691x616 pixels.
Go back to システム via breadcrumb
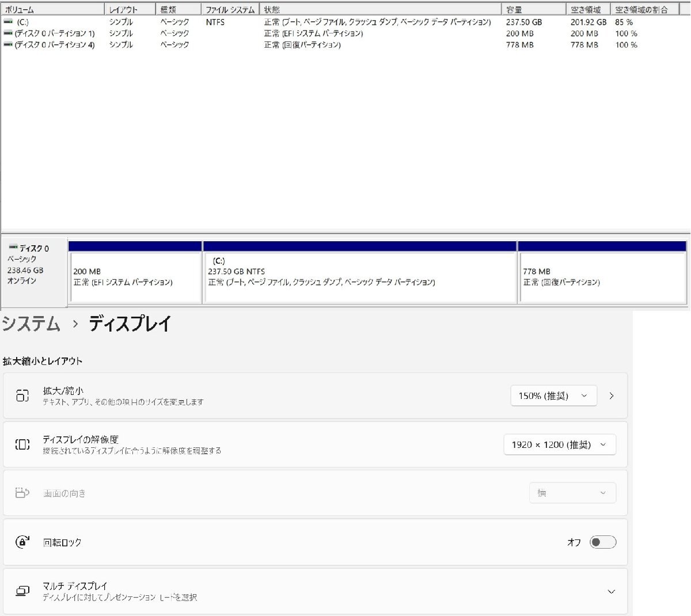pyautogui.click(x=30, y=324)
